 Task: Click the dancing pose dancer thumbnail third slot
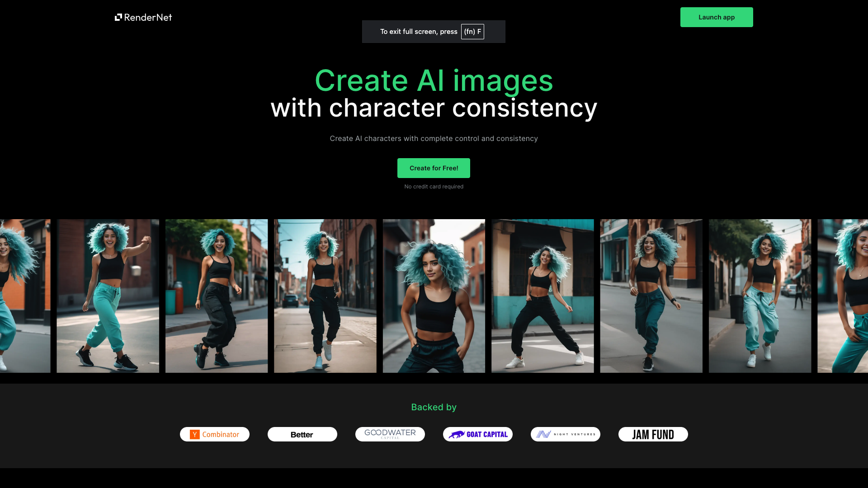click(x=217, y=296)
